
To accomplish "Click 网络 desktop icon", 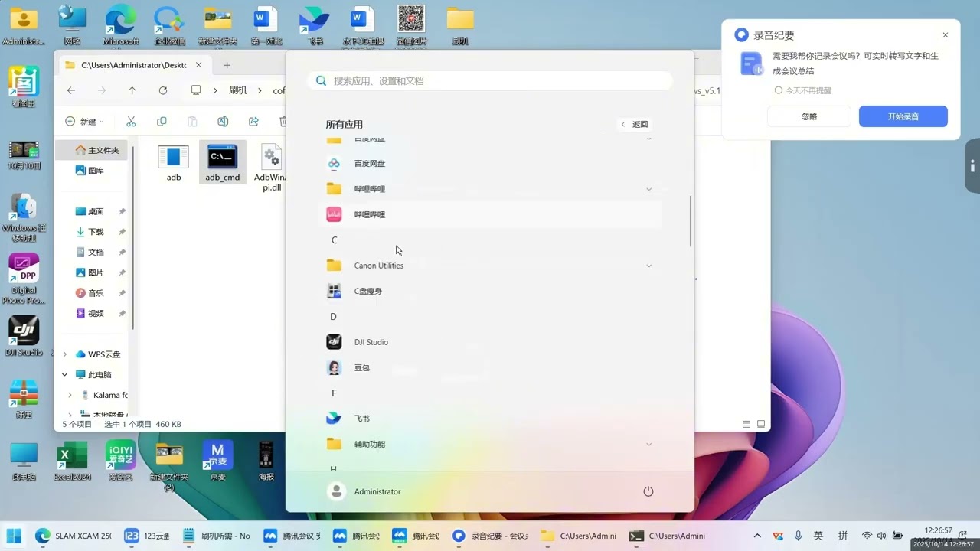I will 72,25.
